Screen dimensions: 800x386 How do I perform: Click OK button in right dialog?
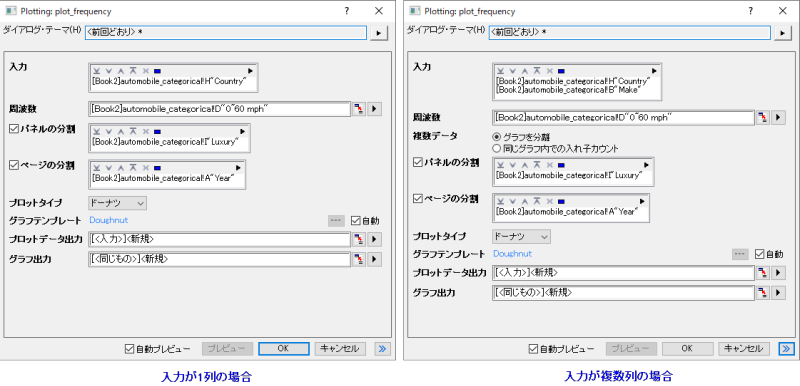pos(687,349)
